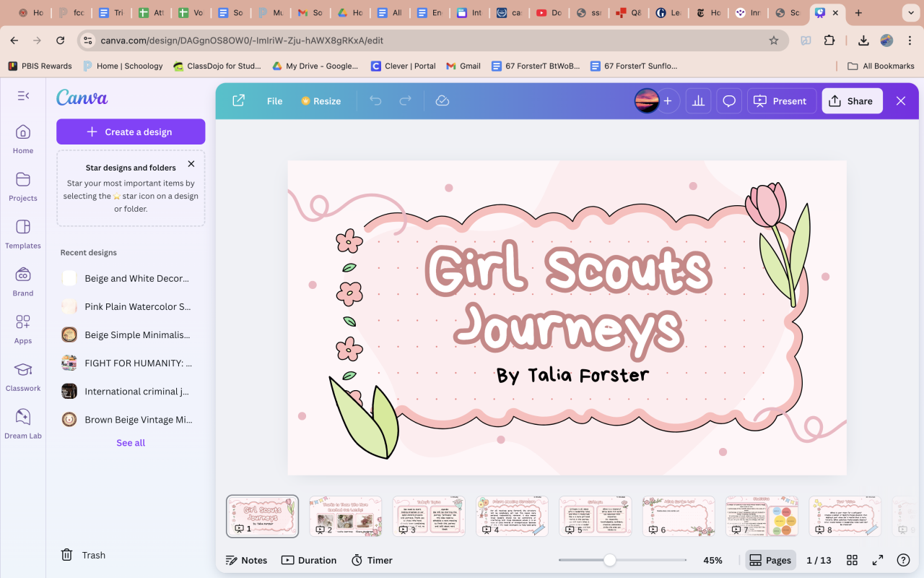Open the Apps panel in sidebar
Image resolution: width=924 pixels, height=578 pixels.
(x=23, y=329)
